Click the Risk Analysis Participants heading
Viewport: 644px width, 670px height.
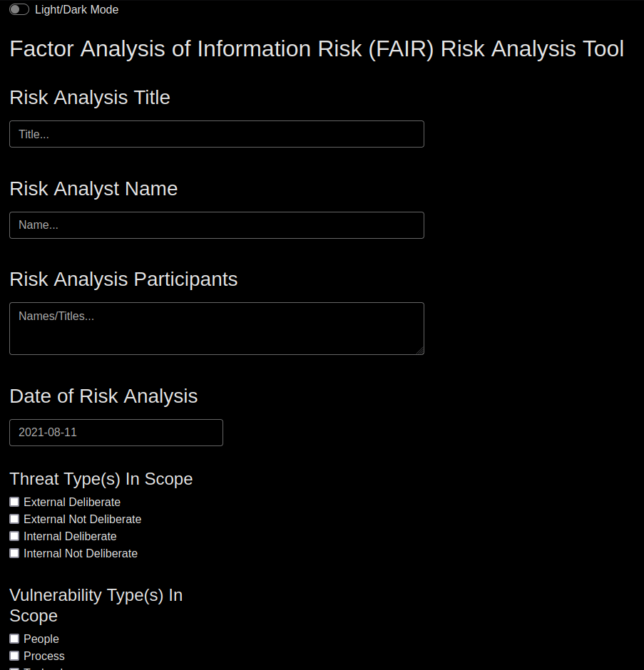click(123, 279)
